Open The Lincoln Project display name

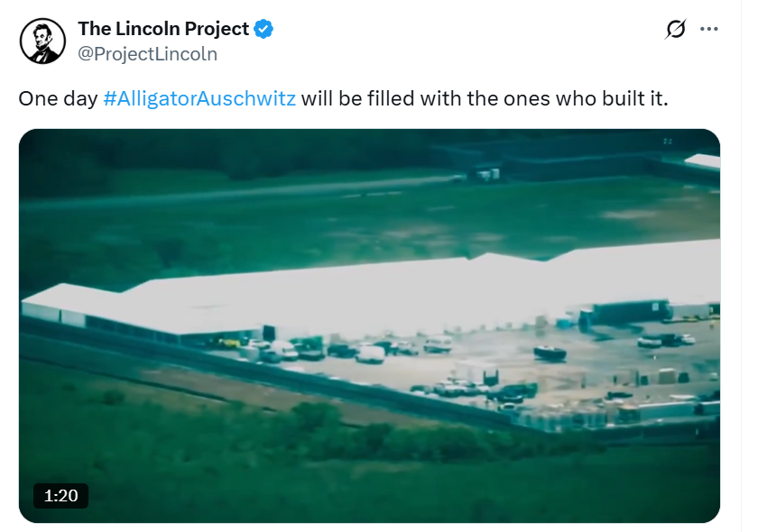tap(163, 29)
